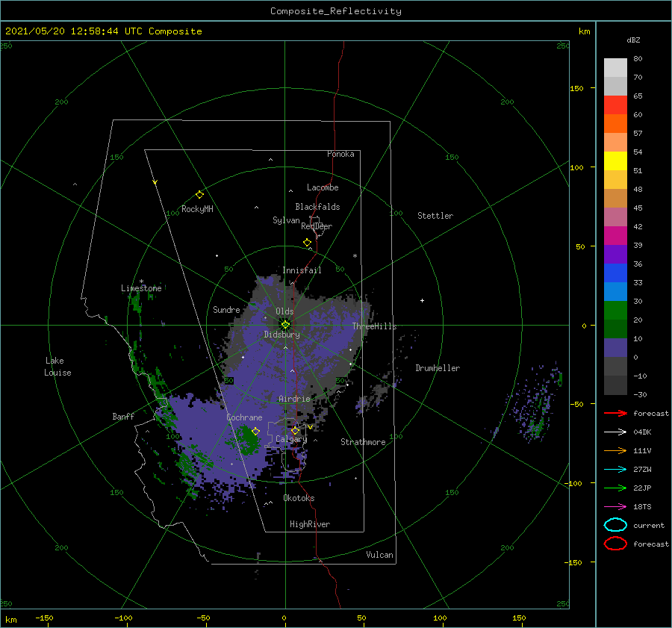Click the red forecast ellipse legend icon
The image size is (672, 628).
pyautogui.click(x=615, y=544)
